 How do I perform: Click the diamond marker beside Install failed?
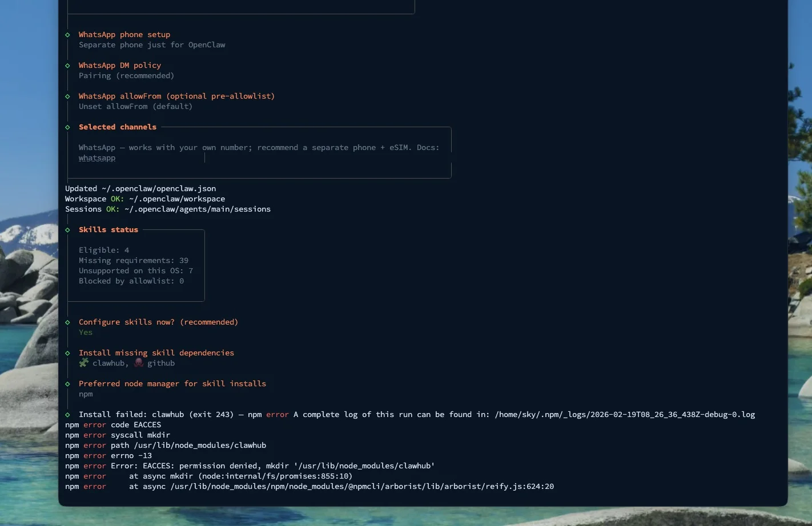[x=67, y=415]
